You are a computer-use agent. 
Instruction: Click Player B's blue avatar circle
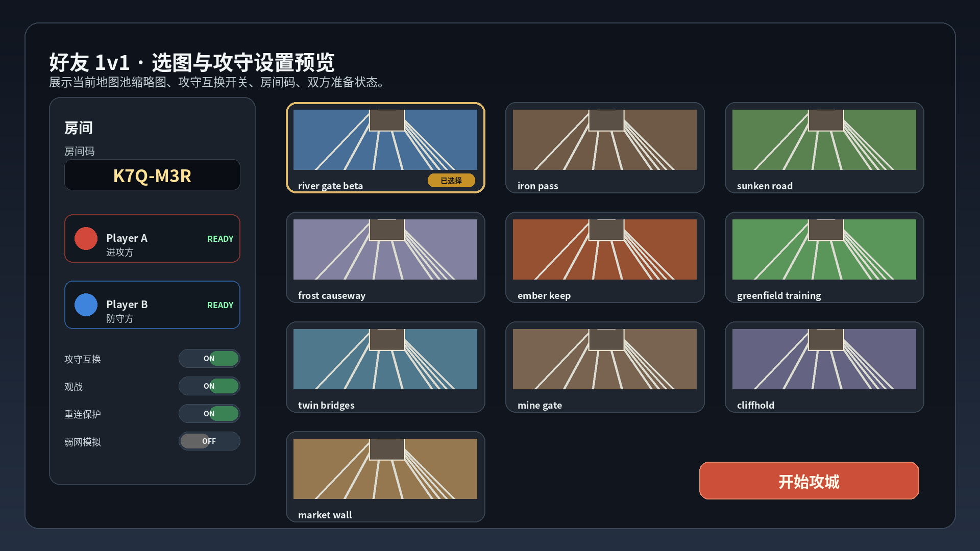[86, 305]
